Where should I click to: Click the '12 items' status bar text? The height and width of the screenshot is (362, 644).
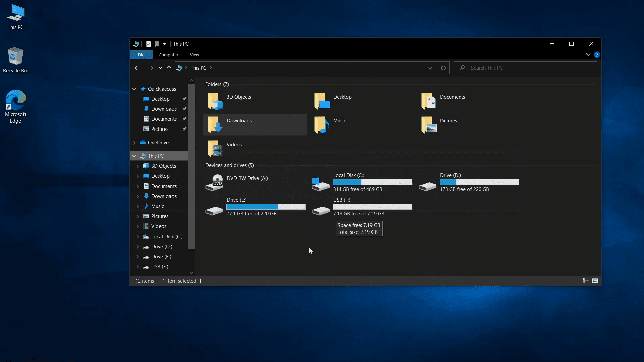click(x=145, y=281)
